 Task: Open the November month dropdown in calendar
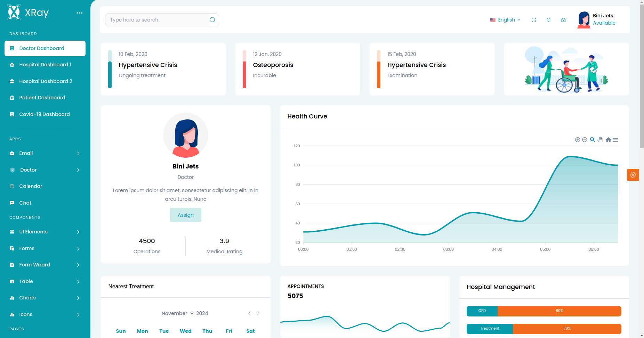pos(177,313)
